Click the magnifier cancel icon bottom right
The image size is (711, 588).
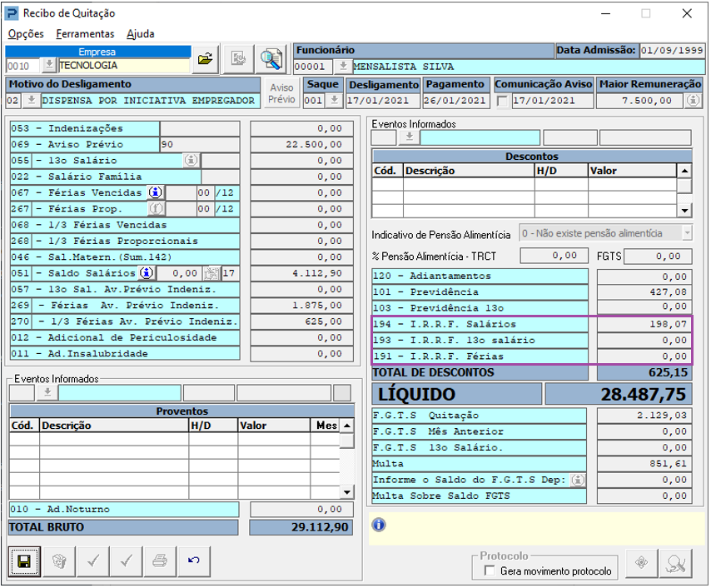pos(675,563)
